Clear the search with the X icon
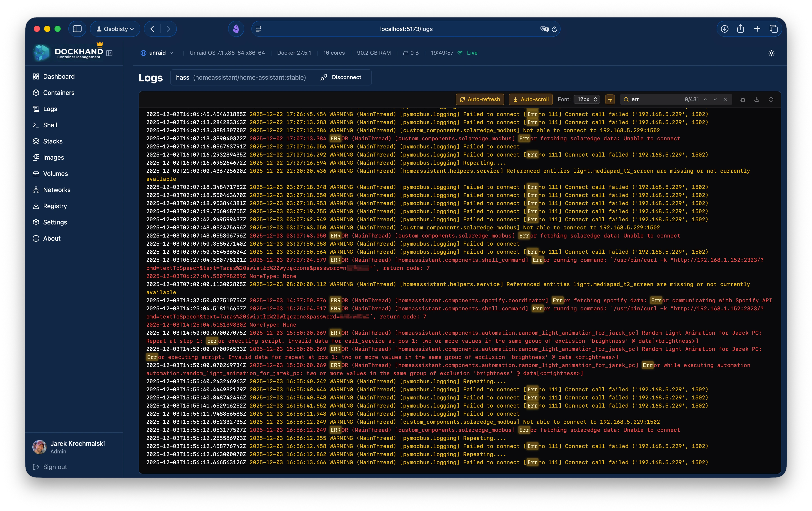Screen dimensions: 812x511 (x=725, y=99)
